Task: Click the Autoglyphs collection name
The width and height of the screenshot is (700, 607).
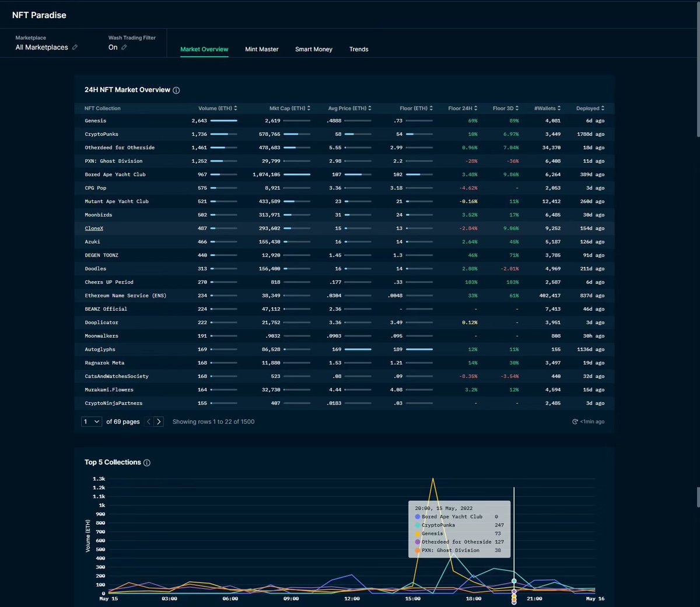Action: (100, 350)
